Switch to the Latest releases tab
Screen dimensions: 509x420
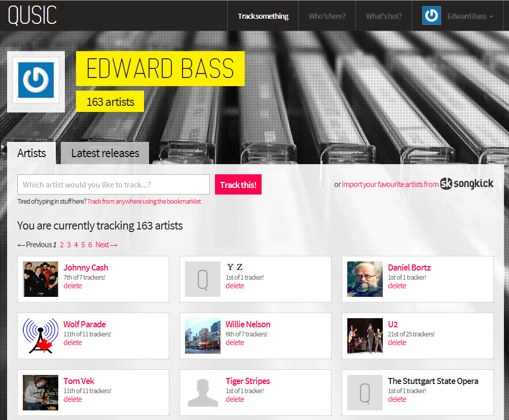(105, 153)
